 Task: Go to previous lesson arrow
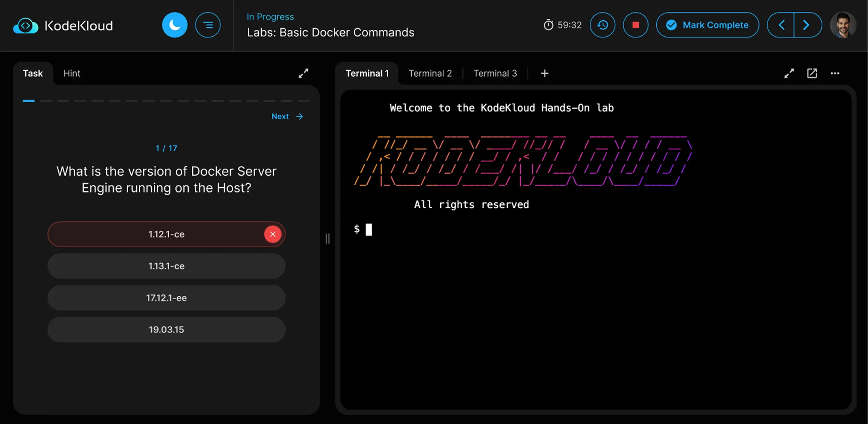tap(781, 25)
